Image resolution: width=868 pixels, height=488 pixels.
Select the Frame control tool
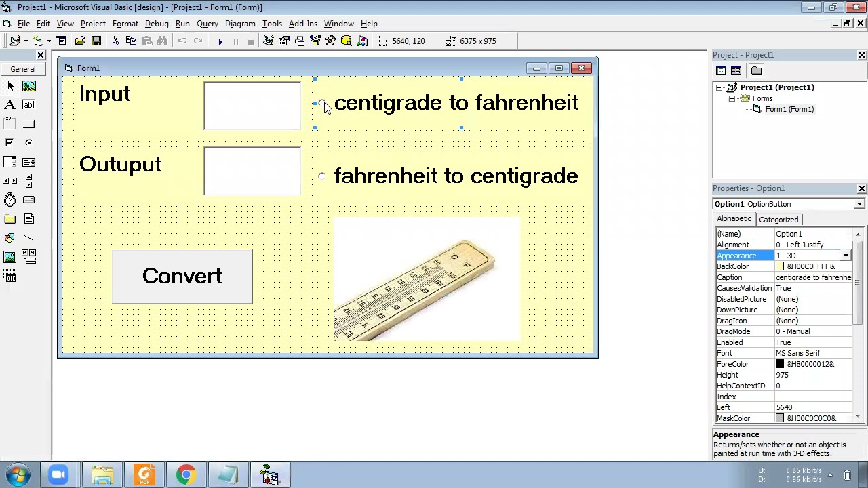click(10, 124)
